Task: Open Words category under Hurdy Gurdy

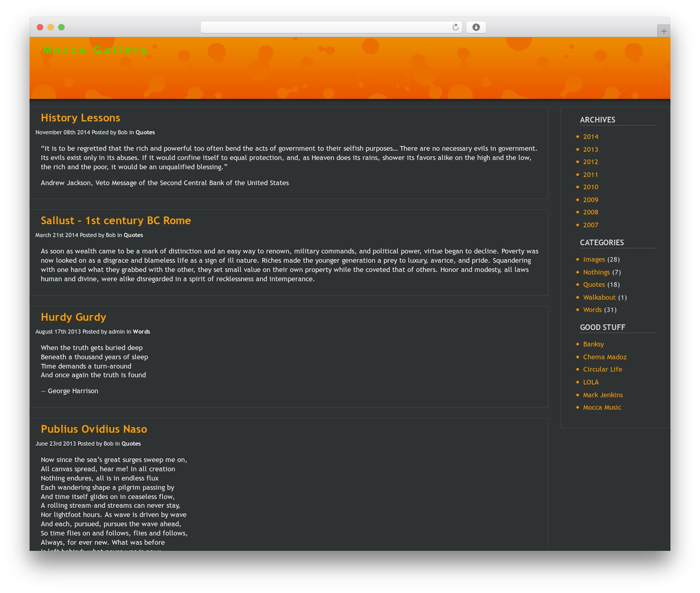Action: coord(141,332)
